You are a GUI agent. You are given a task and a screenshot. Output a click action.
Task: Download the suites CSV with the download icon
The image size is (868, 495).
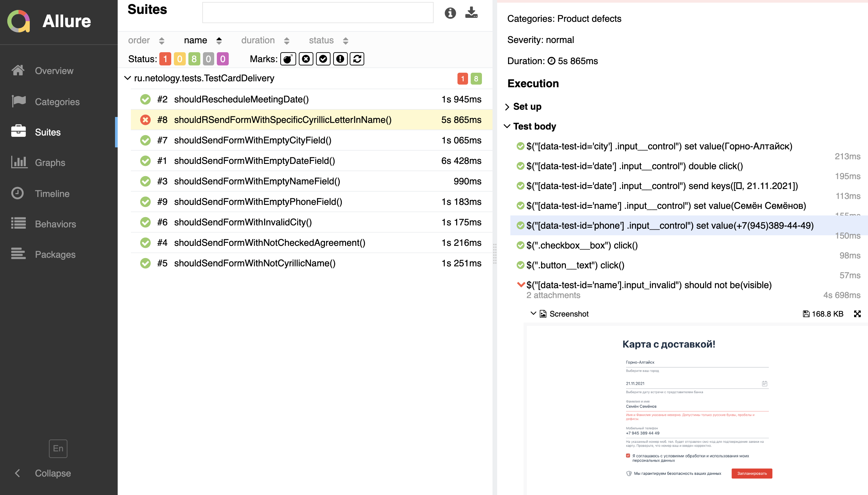[x=471, y=13]
